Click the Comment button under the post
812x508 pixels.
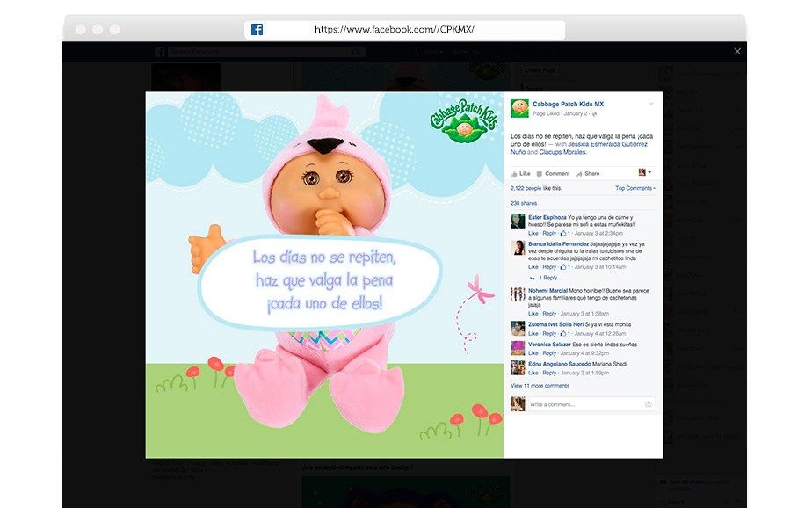pyautogui.click(x=553, y=174)
